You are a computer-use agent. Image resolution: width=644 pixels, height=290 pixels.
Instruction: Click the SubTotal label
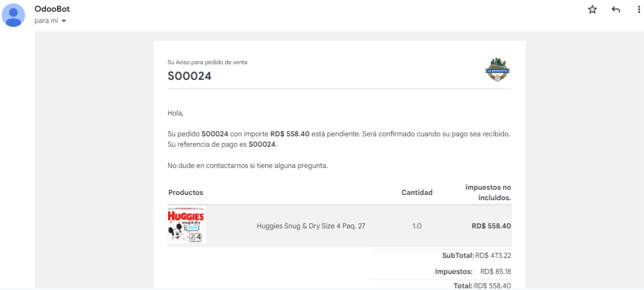[458, 255]
